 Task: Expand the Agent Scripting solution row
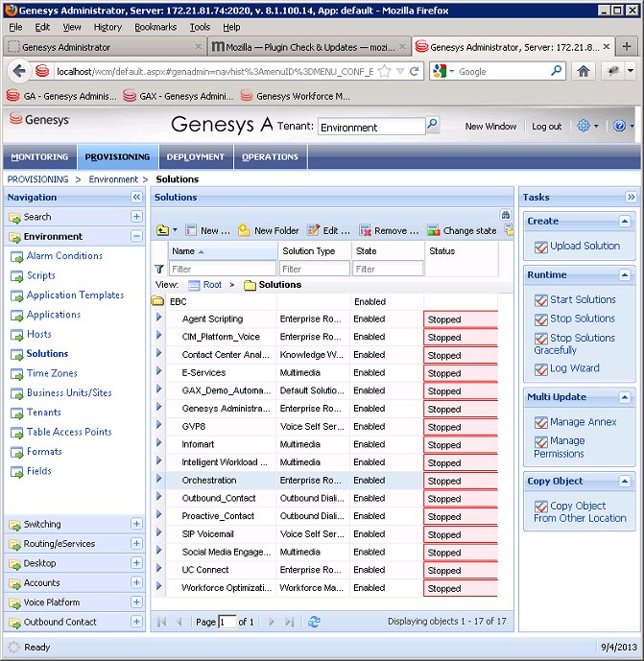pos(158,317)
